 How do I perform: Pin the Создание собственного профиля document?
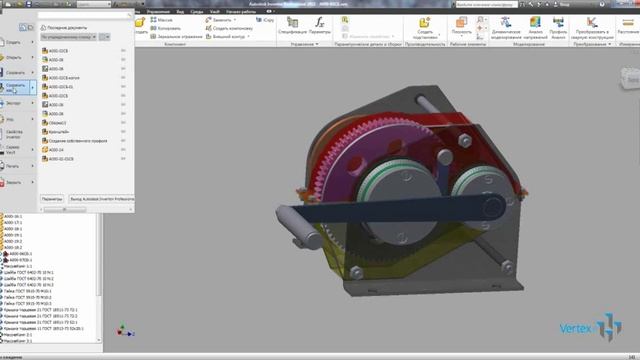tap(123, 140)
